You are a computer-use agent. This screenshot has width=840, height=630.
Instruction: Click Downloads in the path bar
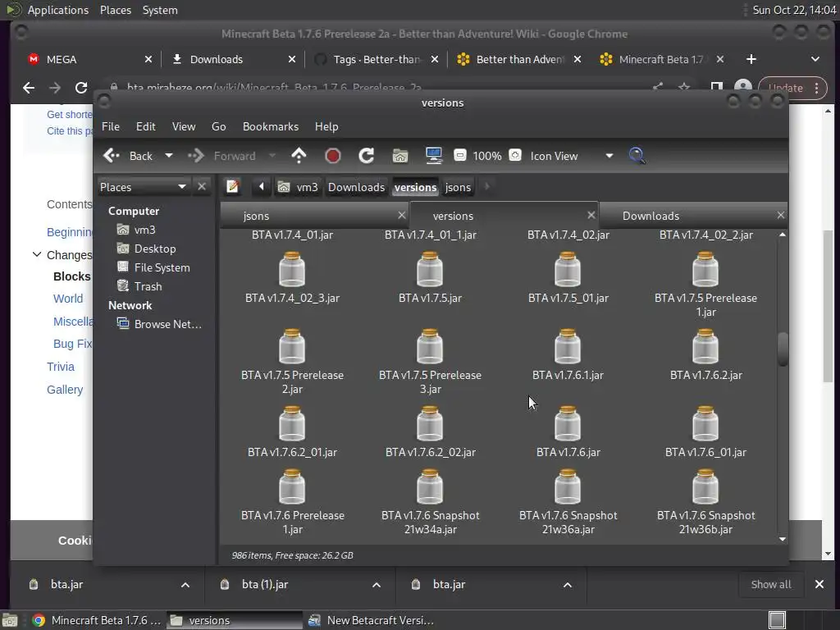click(x=356, y=187)
